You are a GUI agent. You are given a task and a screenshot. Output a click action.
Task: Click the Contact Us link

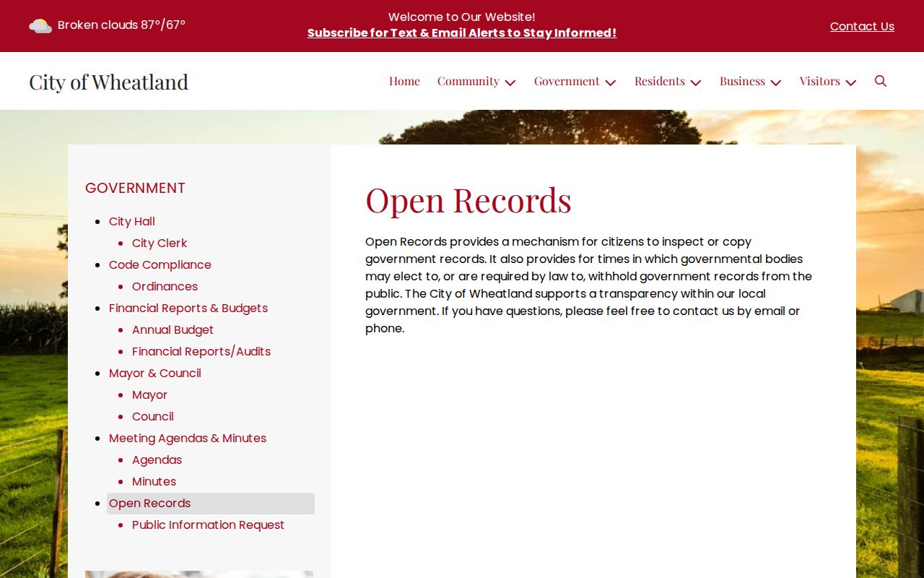point(862,26)
